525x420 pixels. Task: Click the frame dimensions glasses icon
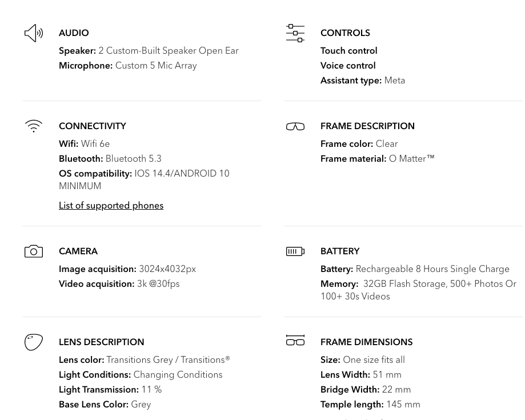[295, 341]
